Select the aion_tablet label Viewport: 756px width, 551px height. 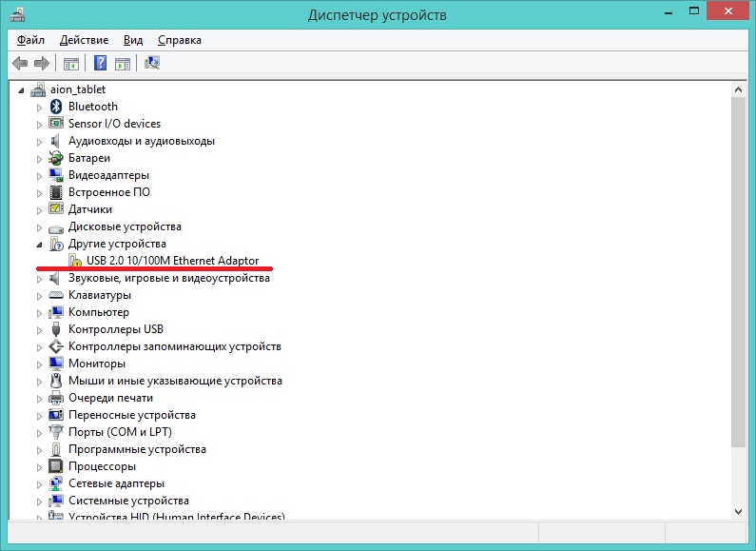(78, 89)
